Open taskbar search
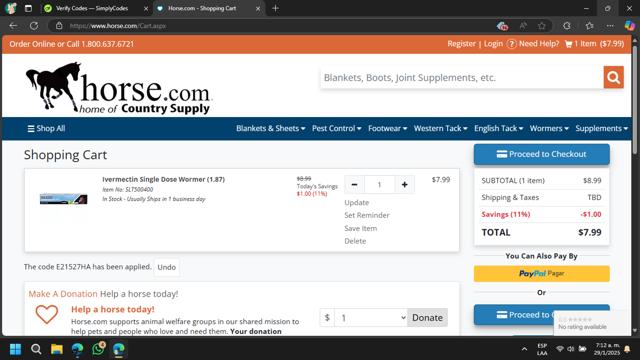This screenshot has width=640, height=360. [36, 349]
